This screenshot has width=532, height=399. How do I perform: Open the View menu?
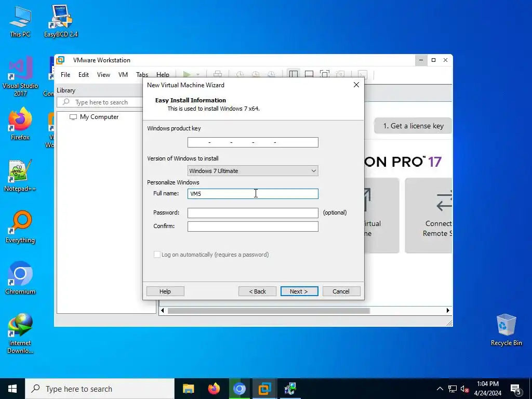103,75
